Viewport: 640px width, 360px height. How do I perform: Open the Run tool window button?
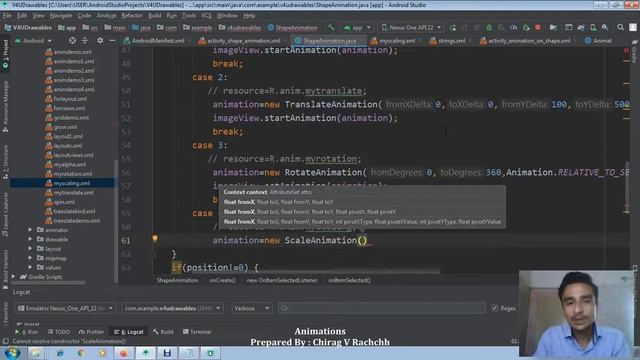27,332
